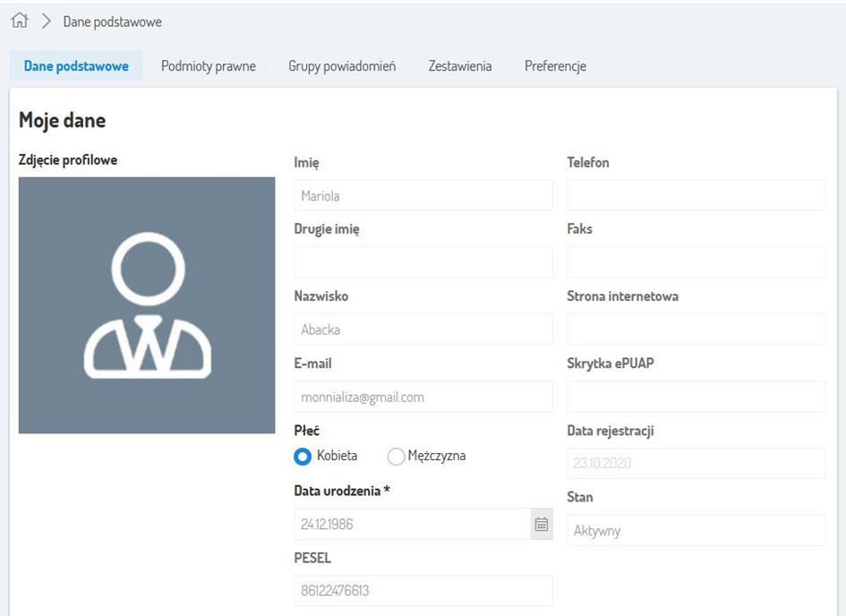Select the Mężczyzna radio button
This screenshot has width=846, height=616.
tap(396, 457)
